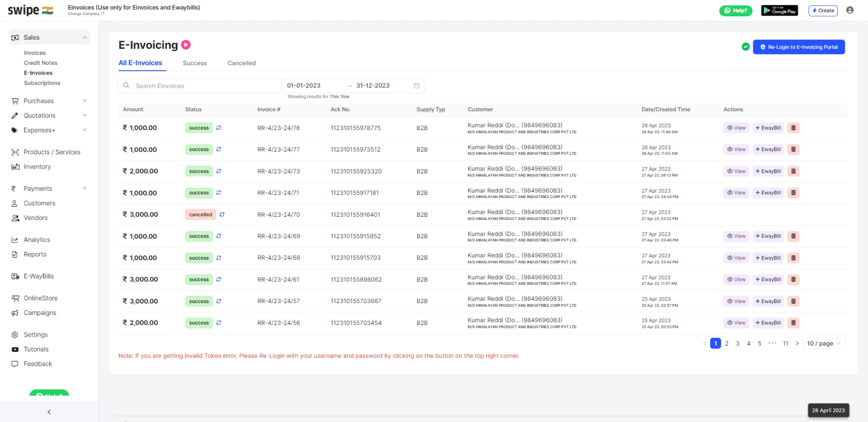
Task: Click the WhatsApp Help? button
Action: click(x=736, y=10)
